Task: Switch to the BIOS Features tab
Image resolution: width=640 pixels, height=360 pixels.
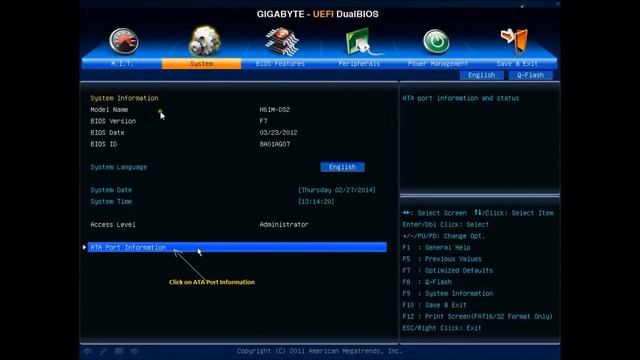Action: [x=280, y=64]
